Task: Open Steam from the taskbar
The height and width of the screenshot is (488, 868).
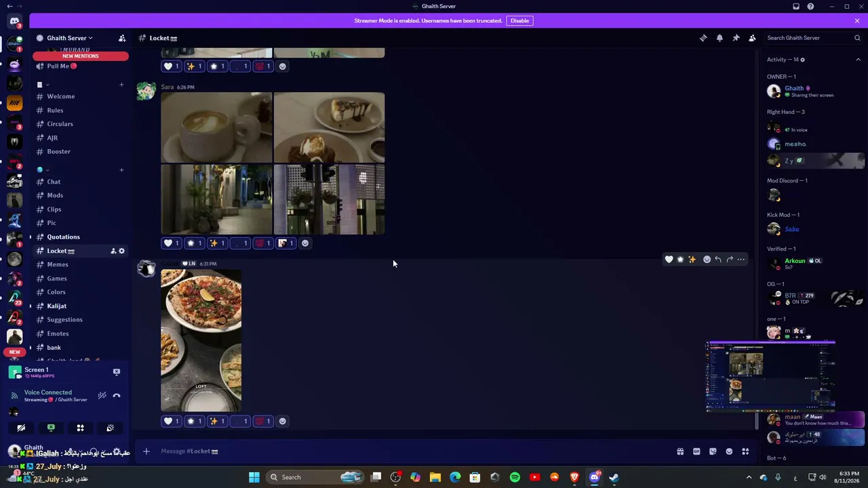Action: pyautogui.click(x=614, y=477)
